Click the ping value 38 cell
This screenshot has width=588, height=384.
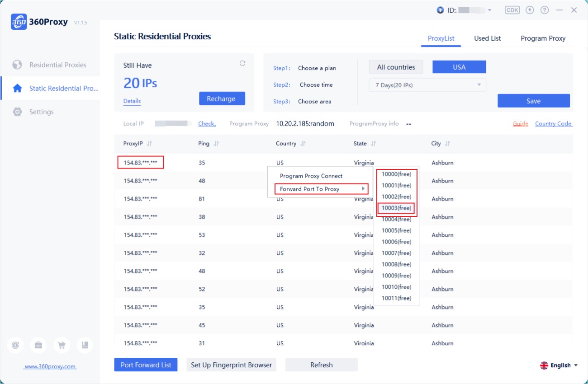(202, 217)
